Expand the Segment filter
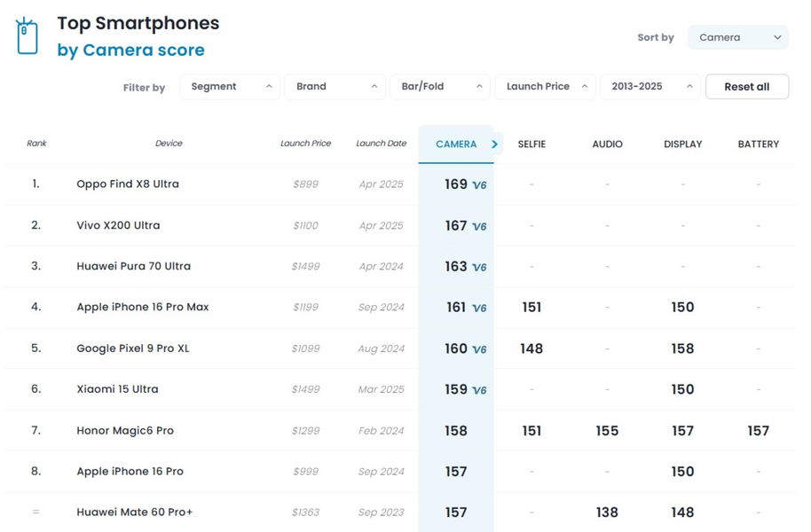The image size is (811, 532). pos(230,87)
